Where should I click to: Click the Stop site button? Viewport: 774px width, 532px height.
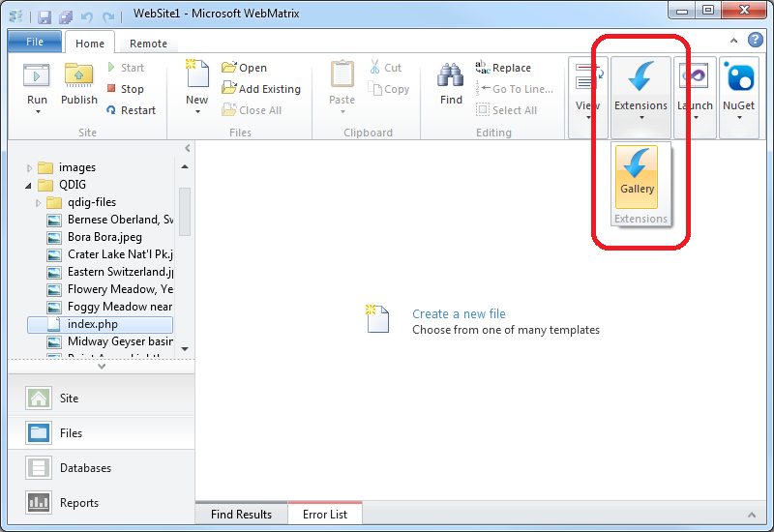(126, 89)
